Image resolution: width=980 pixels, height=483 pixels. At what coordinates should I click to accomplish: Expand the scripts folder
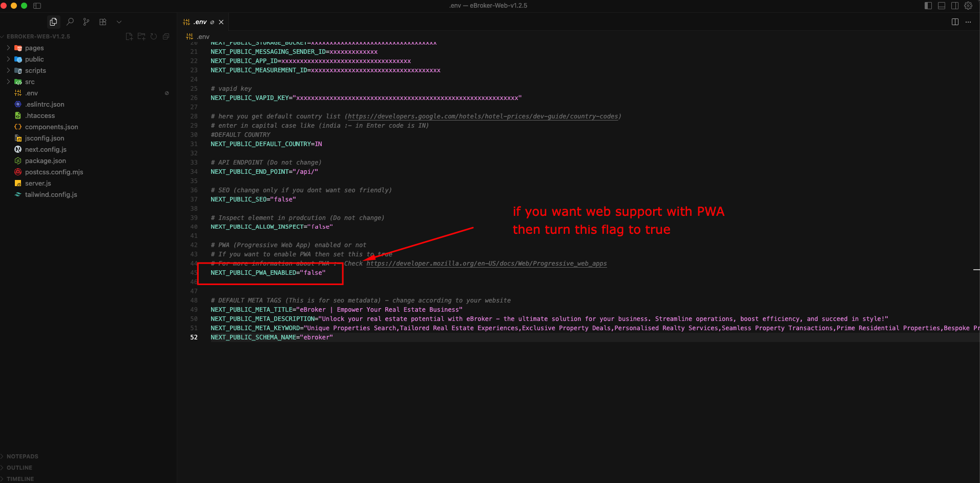click(8, 70)
